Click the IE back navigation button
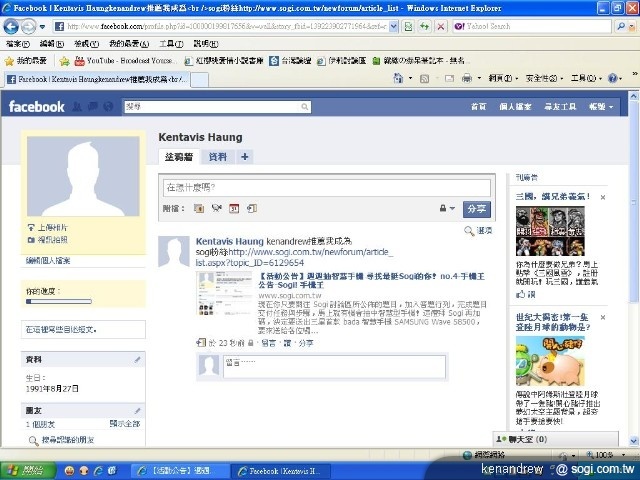 (13, 24)
